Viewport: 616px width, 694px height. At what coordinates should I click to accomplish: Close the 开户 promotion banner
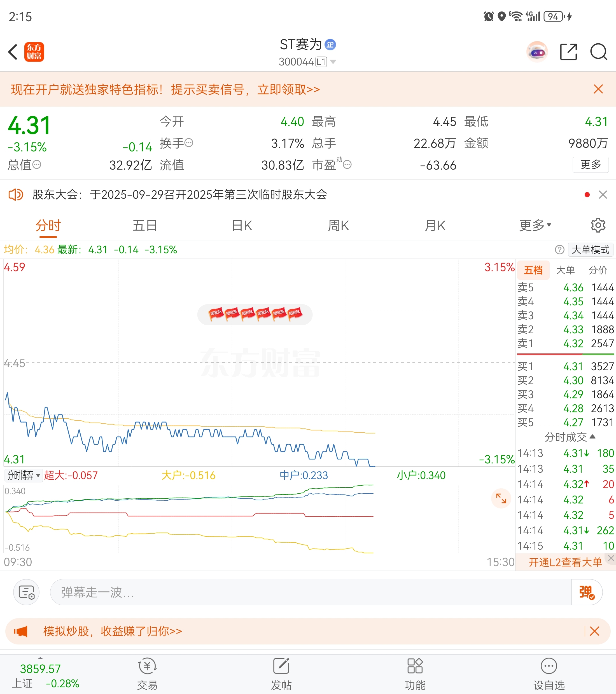click(x=598, y=89)
